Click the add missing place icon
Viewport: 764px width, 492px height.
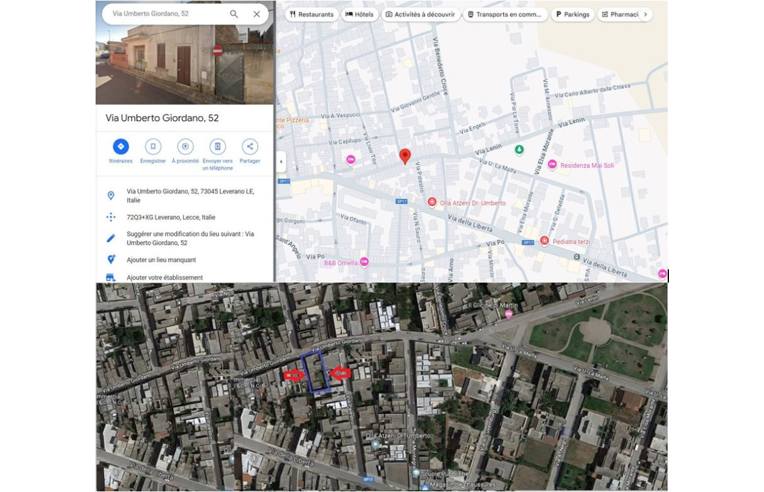[111, 260]
